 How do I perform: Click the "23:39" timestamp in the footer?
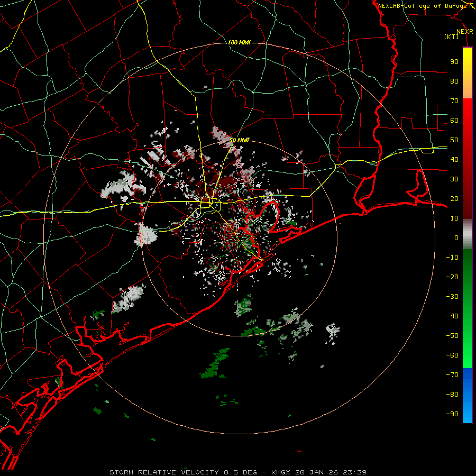[354, 472]
